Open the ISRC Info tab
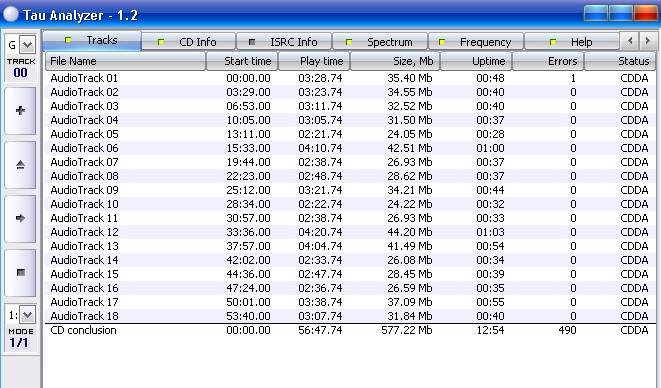 pos(284,42)
